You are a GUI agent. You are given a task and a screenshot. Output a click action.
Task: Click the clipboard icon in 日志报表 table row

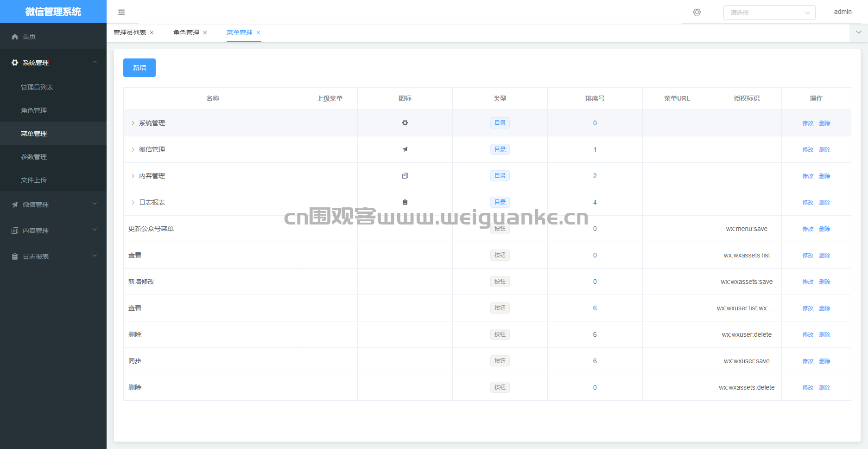click(x=405, y=202)
